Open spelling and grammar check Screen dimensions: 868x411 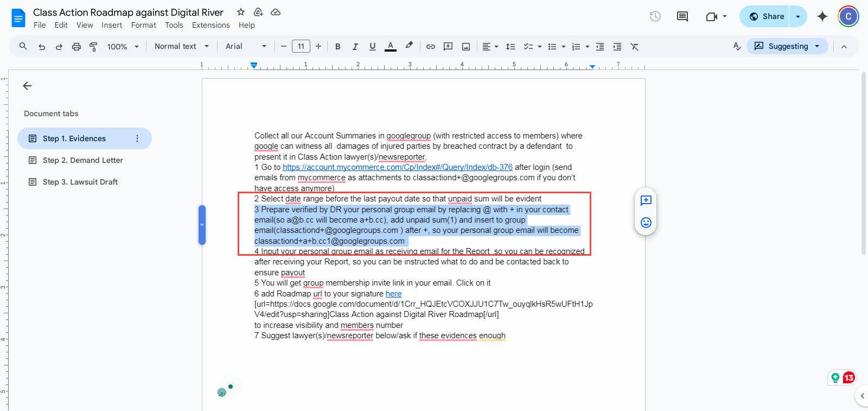coord(737,46)
